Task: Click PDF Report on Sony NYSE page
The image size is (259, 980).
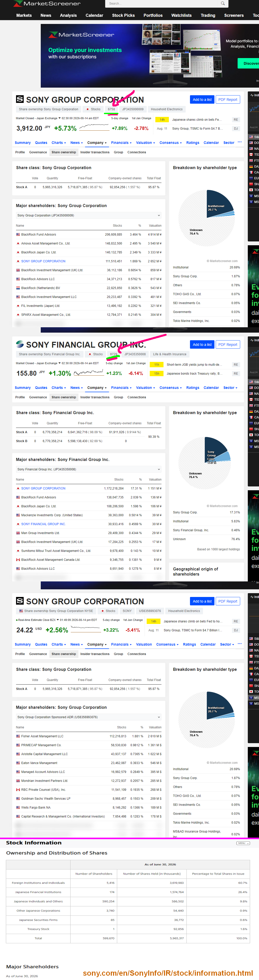Action: [228, 602]
